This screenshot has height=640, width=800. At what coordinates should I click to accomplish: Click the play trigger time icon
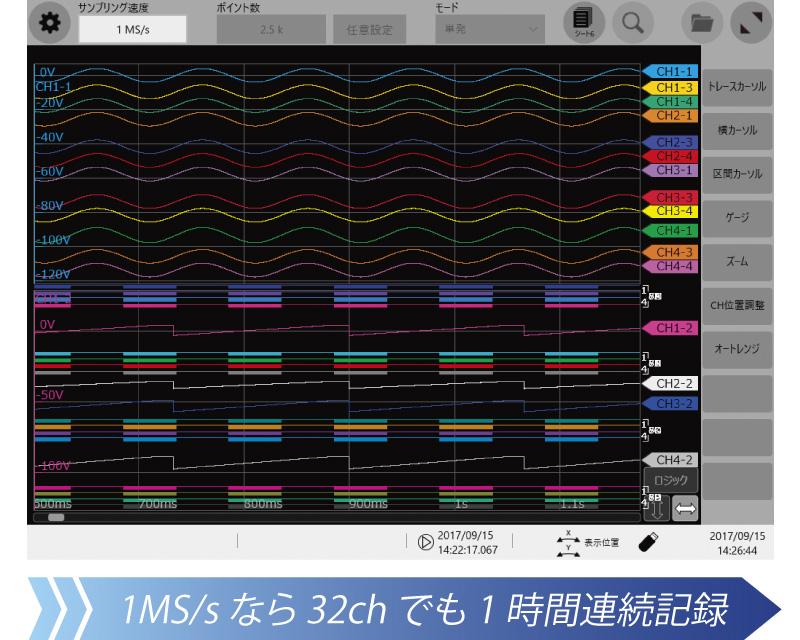(425, 542)
